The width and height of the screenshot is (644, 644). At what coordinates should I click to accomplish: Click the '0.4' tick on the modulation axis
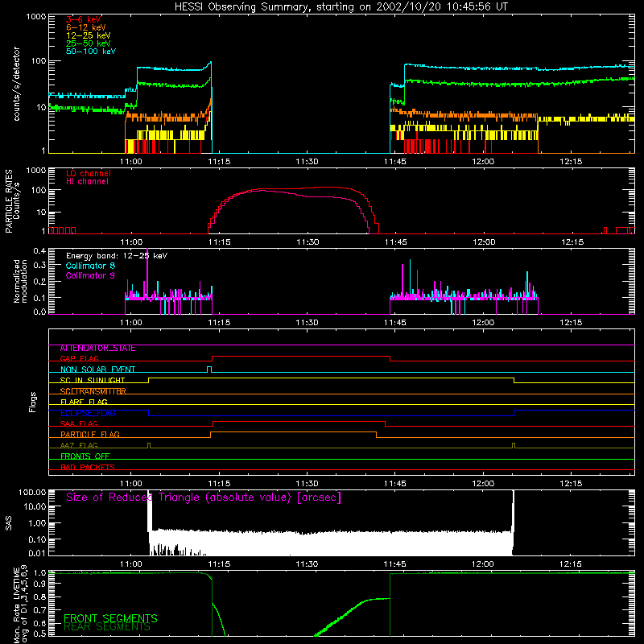(40, 250)
